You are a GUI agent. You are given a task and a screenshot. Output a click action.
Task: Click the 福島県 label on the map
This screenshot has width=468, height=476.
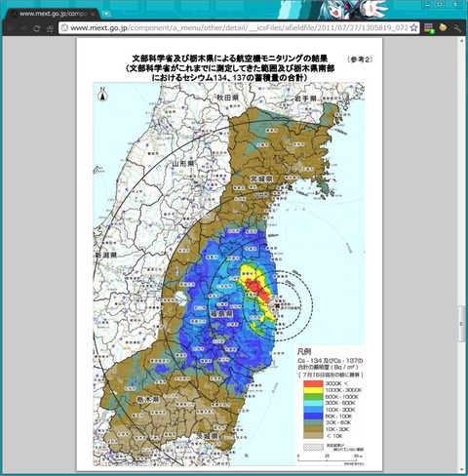click(x=221, y=314)
